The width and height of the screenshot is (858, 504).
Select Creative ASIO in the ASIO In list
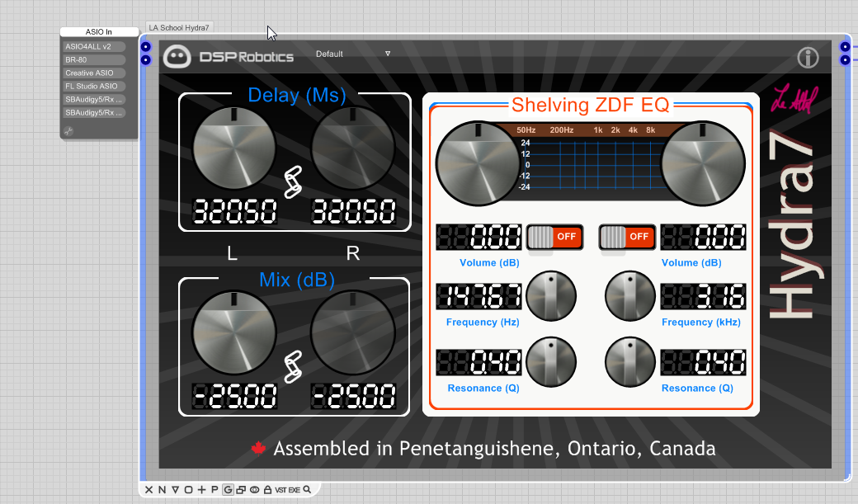95,73
